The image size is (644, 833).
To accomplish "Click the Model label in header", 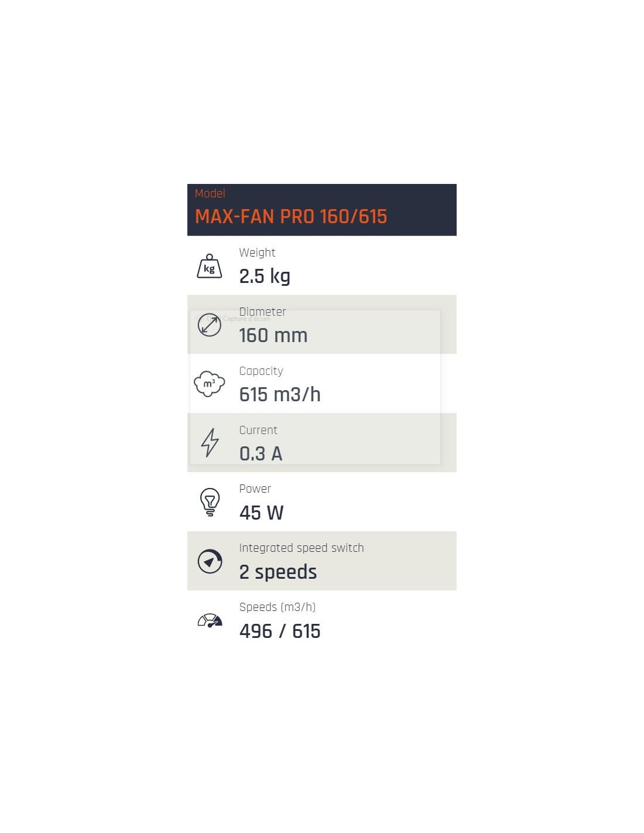I will click(210, 193).
